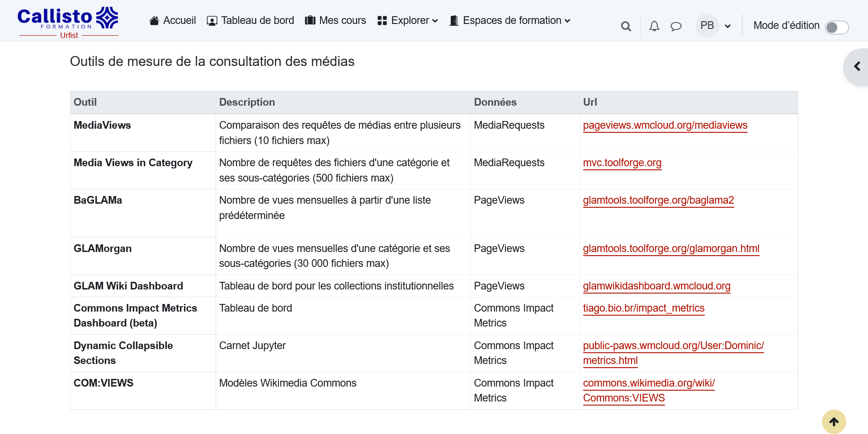Open pageviews.wmcloud.org/mediaviews link
This screenshot has width=868, height=434.
click(665, 126)
